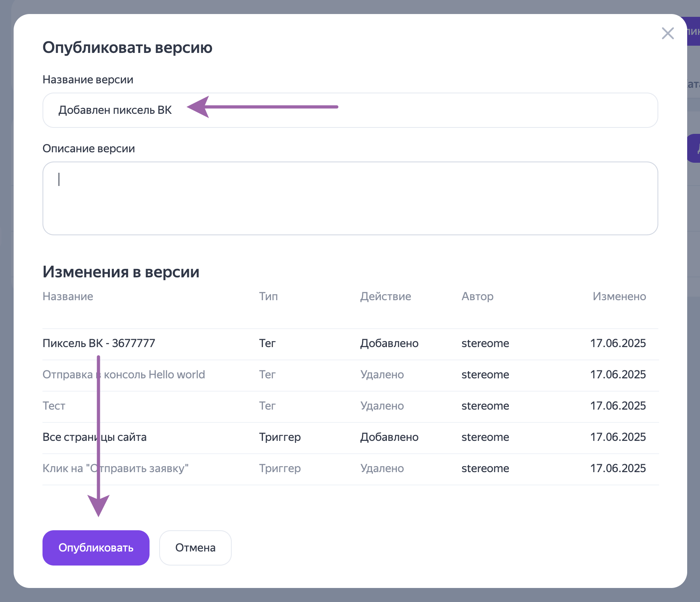The width and height of the screenshot is (700, 602).
Task: Click the 'Изменения в версии' section heading
Action: [x=121, y=272]
